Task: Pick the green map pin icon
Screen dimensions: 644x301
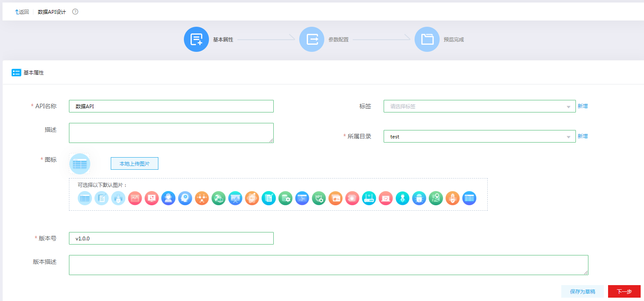Action: tap(436, 198)
